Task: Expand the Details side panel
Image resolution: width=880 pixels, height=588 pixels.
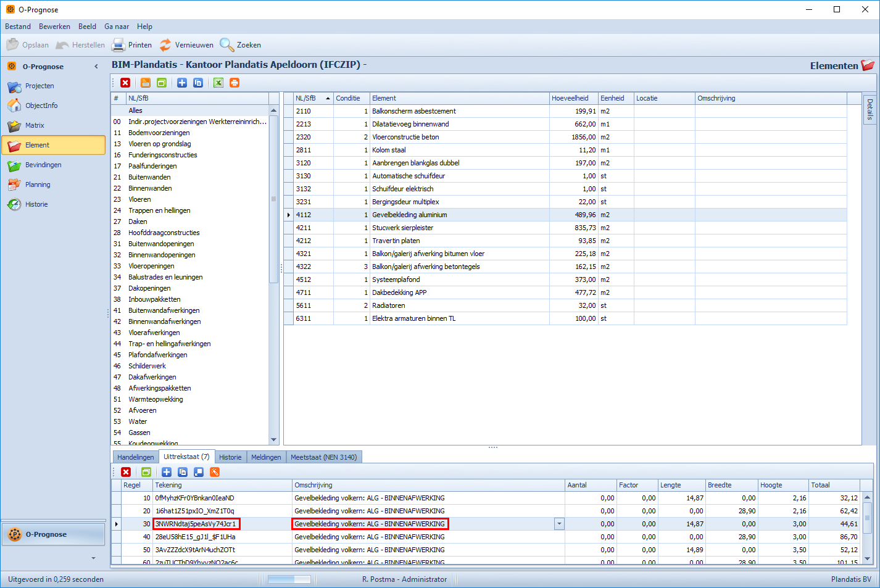Action: [x=870, y=109]
